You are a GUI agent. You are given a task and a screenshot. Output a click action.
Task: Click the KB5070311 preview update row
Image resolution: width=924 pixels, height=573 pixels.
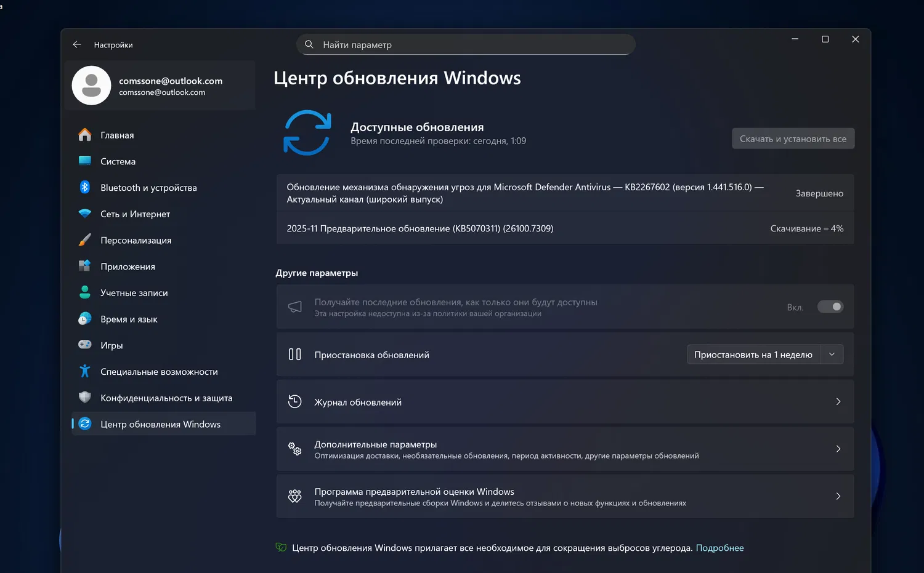[565, 228]
